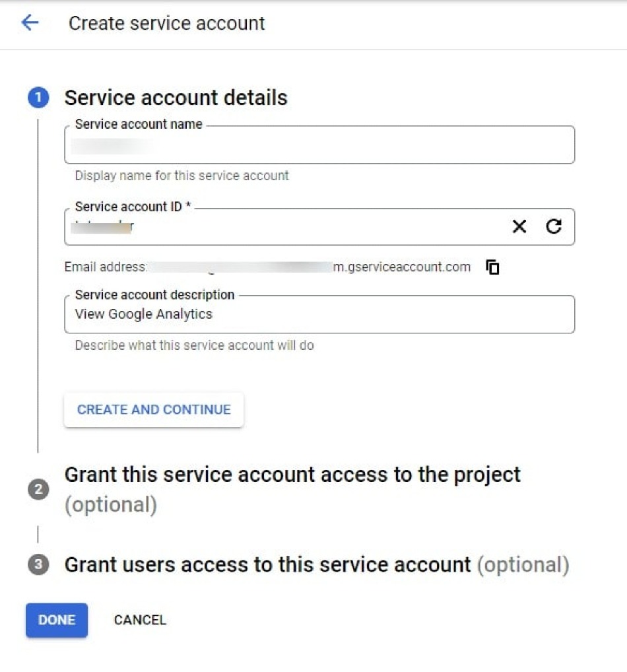Collapse the Service account details heading
The image size is (627, 672).
click(176, 97)
